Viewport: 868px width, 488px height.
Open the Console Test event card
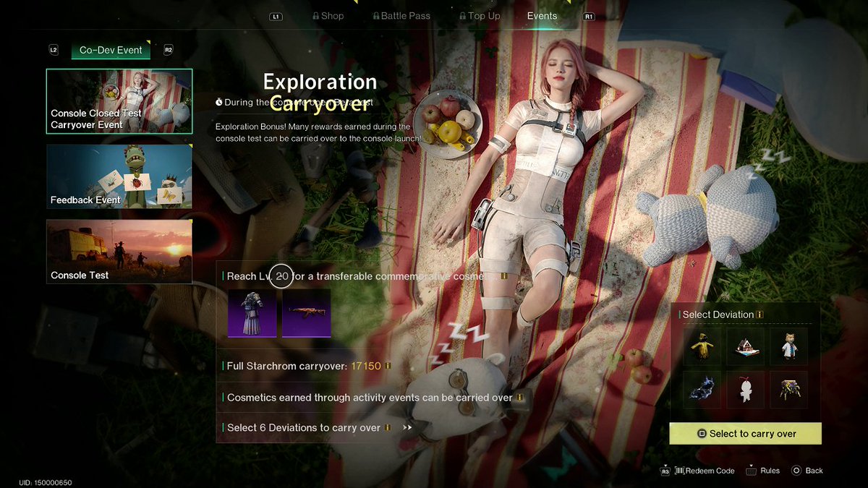click(x=119, y=252)
